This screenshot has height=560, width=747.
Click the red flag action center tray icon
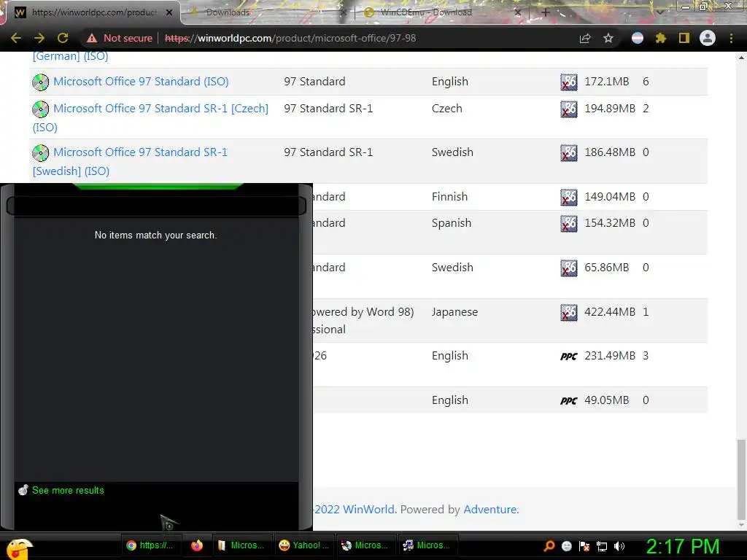point(584,546)
